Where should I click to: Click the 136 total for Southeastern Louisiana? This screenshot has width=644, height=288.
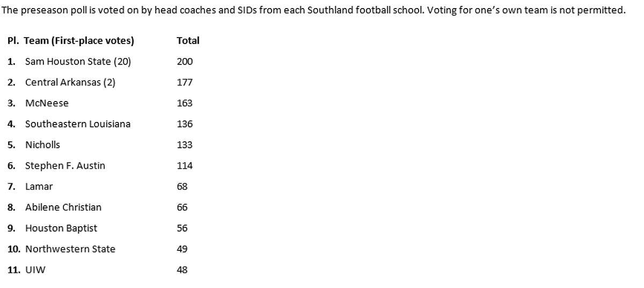coord(185,124)
